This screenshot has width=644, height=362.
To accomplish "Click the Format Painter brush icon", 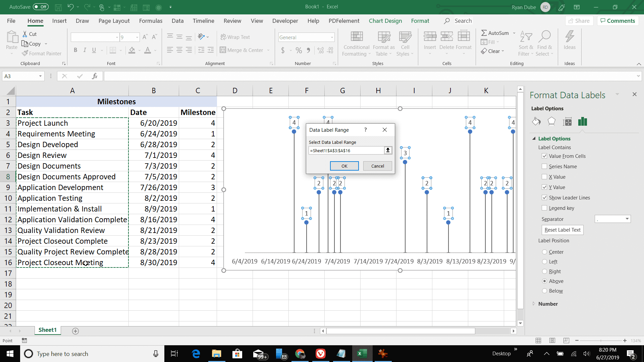I will tap(25, 53).
